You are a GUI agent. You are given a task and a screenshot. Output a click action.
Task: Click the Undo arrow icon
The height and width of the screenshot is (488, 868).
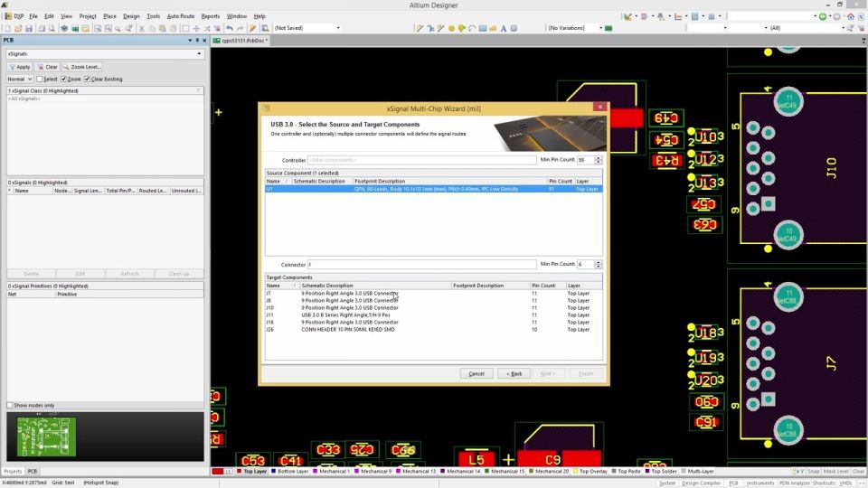click(x=229, y=28)
